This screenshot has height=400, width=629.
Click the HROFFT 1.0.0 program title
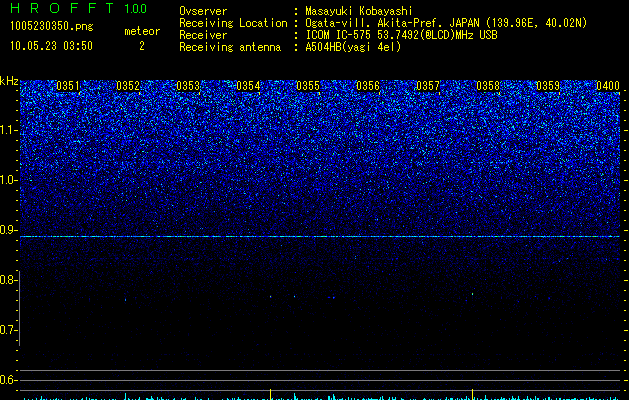[78, 8]
